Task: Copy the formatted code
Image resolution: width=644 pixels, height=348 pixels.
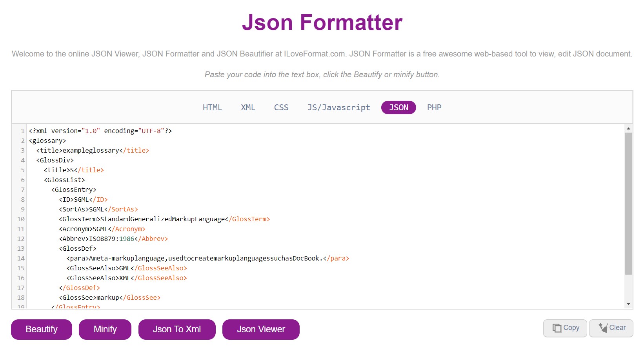Action: point(565,328)
